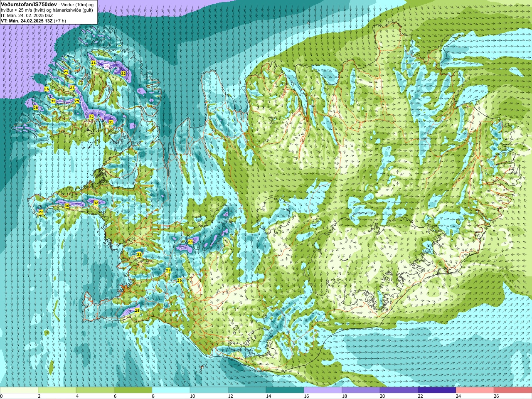Select the legend scale value 14
This screenshot has height=399, width=532.
coord(268,397)
